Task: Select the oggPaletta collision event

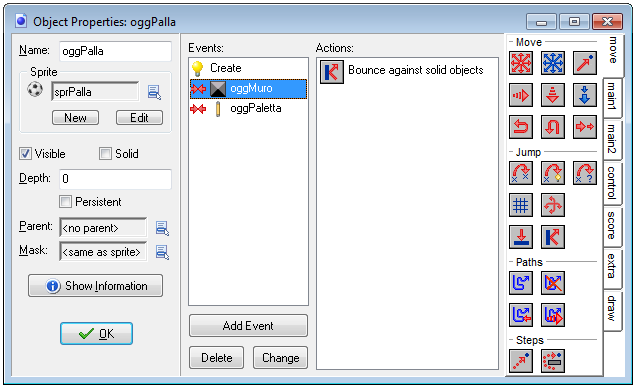Action: pos(248,108)
